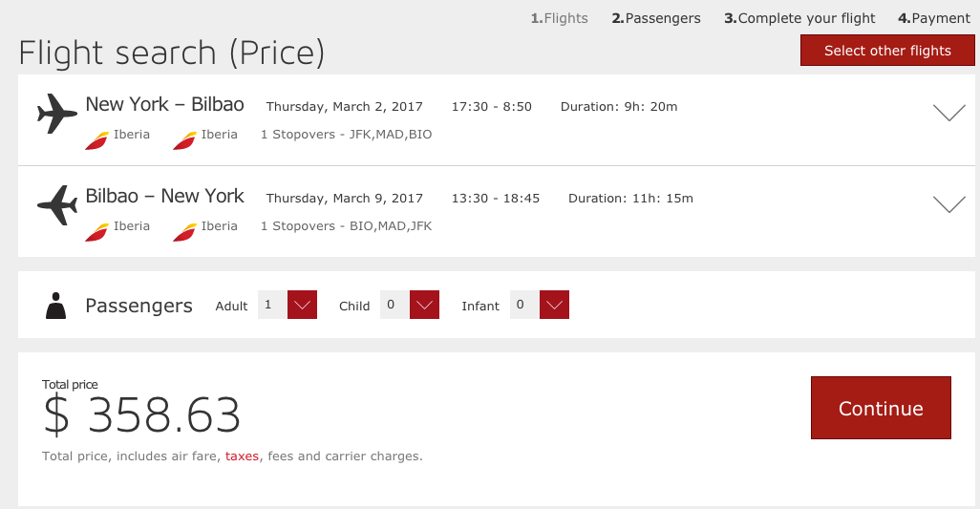Click second Iberia logo on Bilbao–New York flight
This screenshot has width=980, height=509.
pyautogui.click(x=184, y=232)
